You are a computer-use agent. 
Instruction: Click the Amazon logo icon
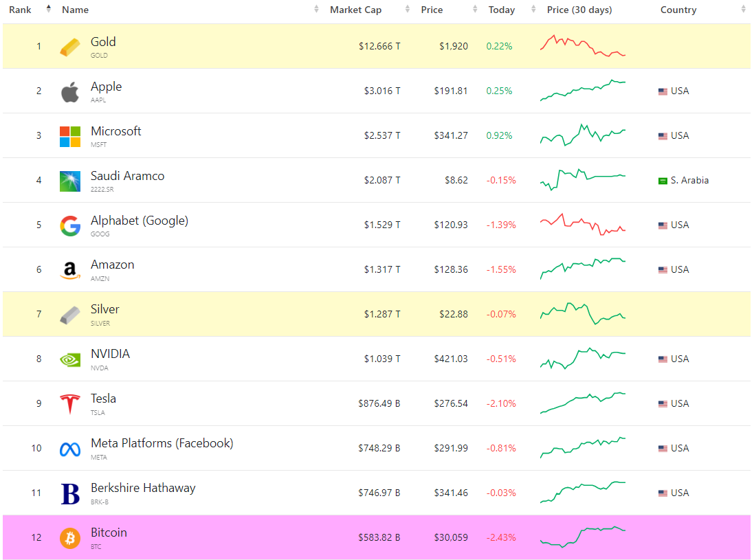click(69, 270)
